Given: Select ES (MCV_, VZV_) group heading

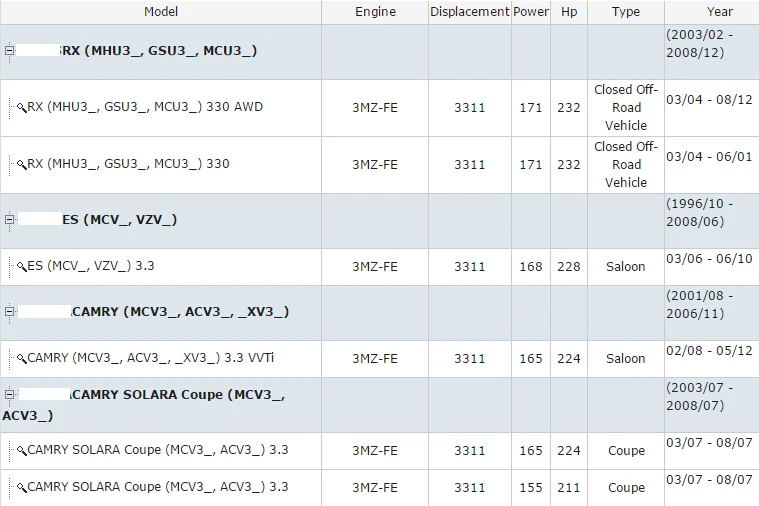Looking at the screenshot, I should coord(120,219).
